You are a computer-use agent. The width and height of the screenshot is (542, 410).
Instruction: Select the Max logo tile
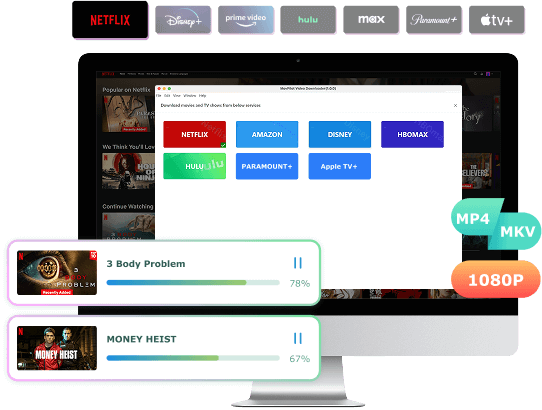(371, 20)
